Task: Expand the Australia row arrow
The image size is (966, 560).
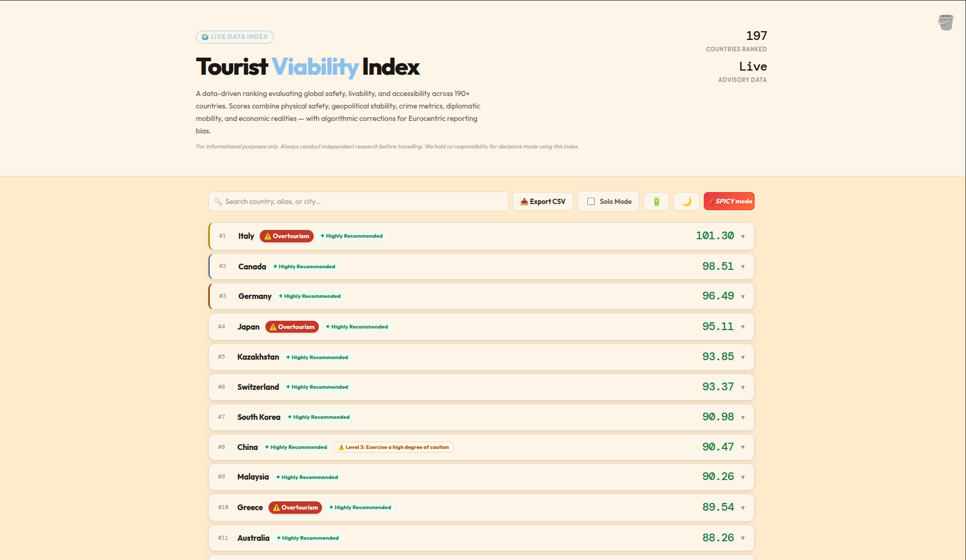Action: 743,538
